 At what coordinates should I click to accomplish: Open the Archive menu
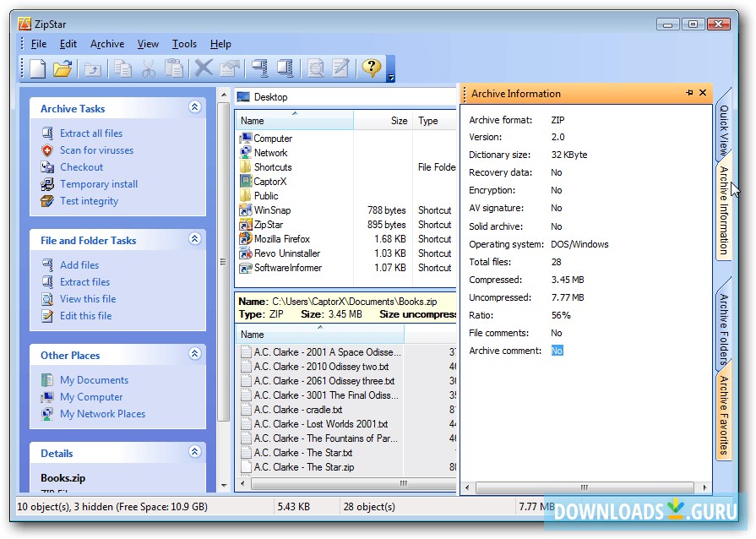click(x=107, y=44)
